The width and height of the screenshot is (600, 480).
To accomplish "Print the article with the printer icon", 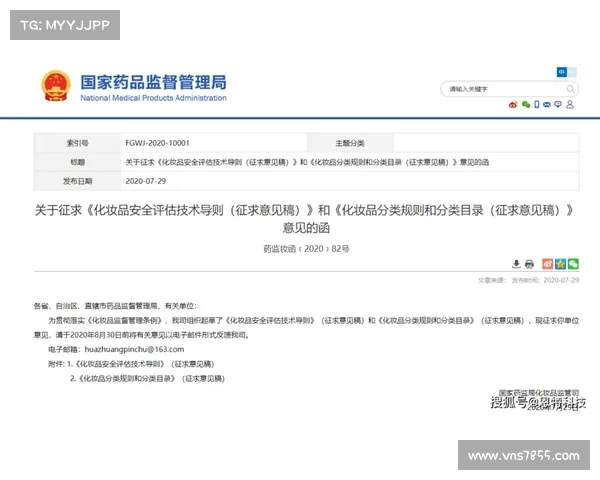I will pyautogui.click(x=529, y=264).
